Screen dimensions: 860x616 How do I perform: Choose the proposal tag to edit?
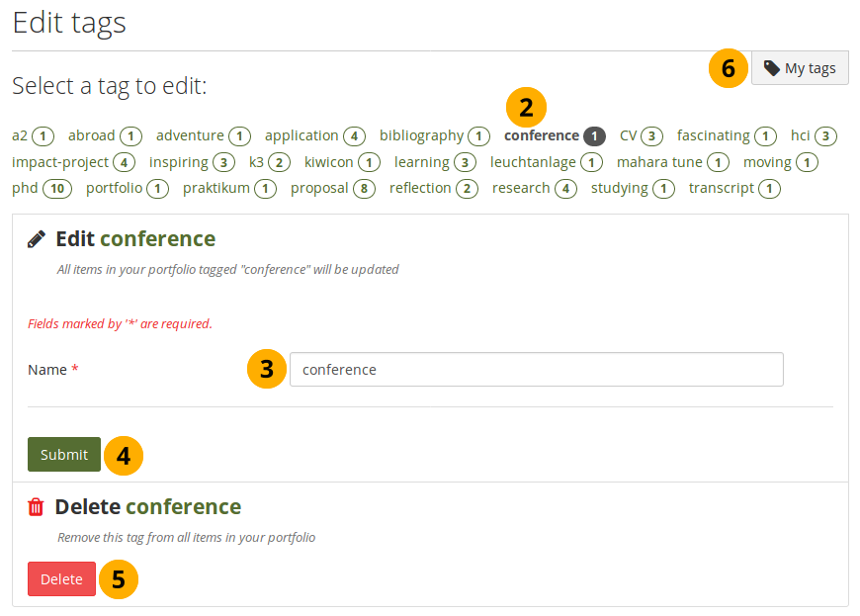click(319, 188)
